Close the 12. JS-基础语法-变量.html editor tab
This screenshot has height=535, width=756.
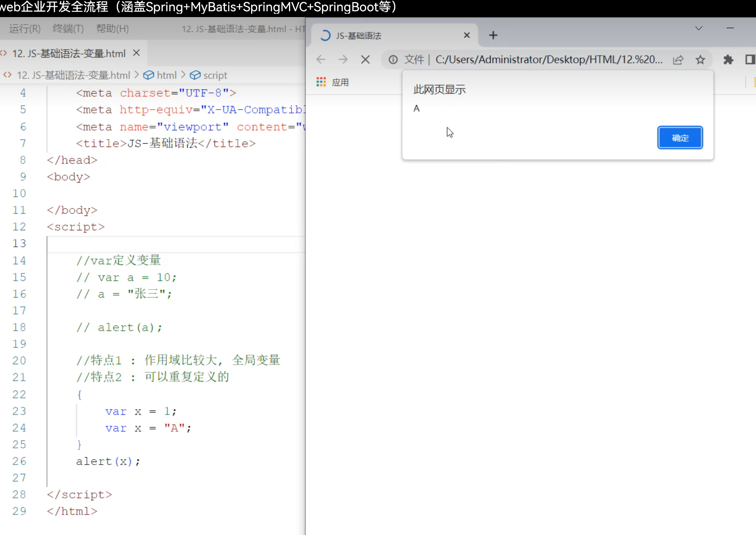tap(136, 53)
